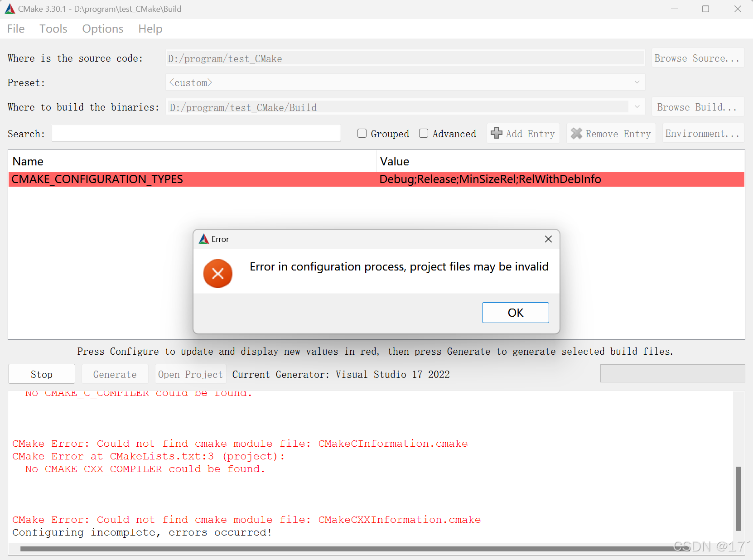This screenshot has width=753, height=560.
Task: Confirm the error with the OK button
Action: pyautogui.click(x=516, y=313)
